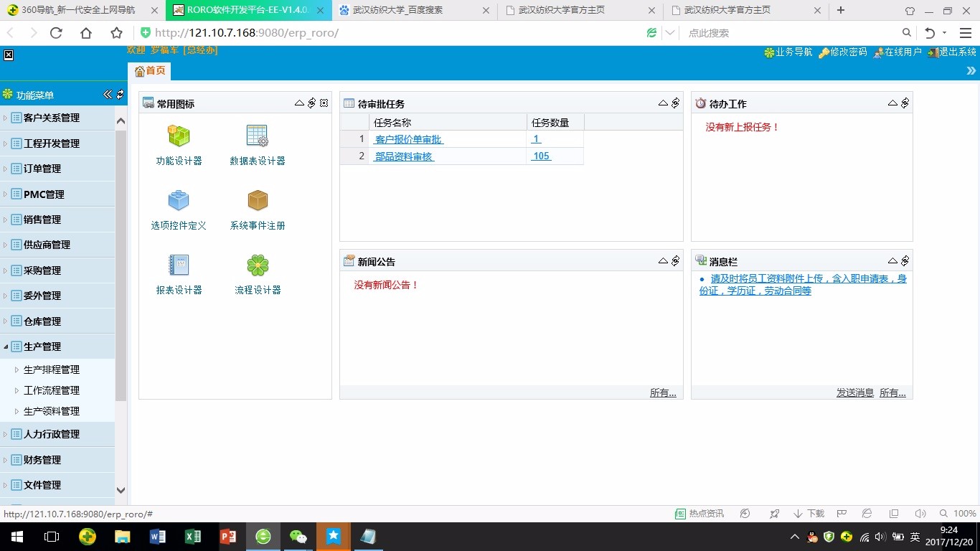Collapse the 消息栏 panel
Screen dimensions: 980x551
click(x=892, y=261)
